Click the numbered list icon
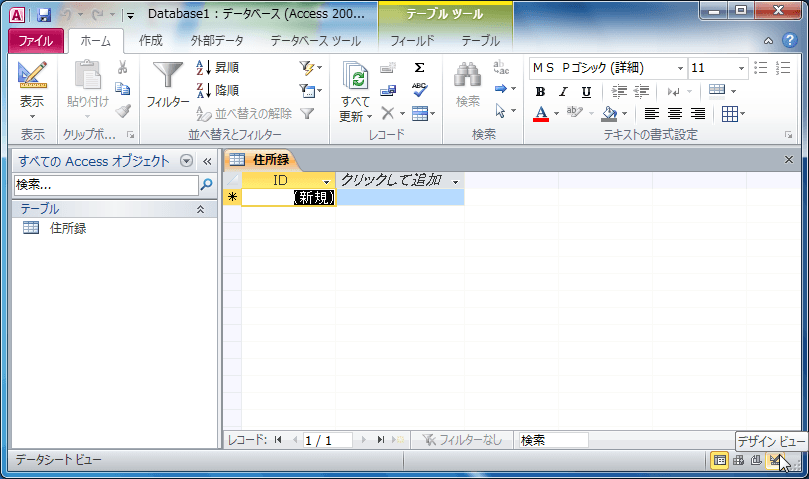 click(783, 68)
